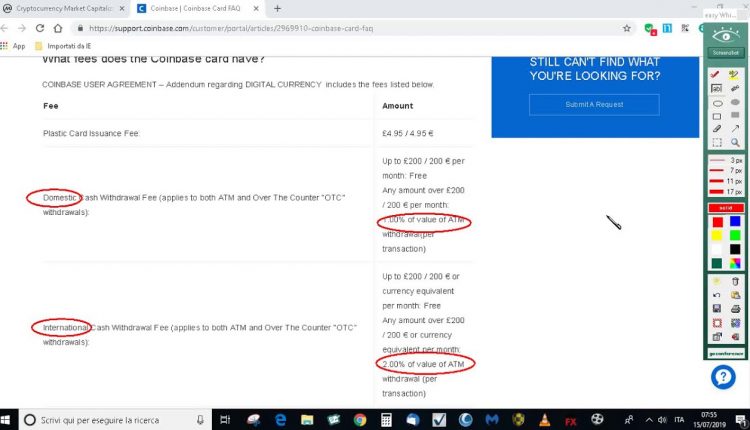
Task: Click the ITA language indicator
Action: click(679, 420)
